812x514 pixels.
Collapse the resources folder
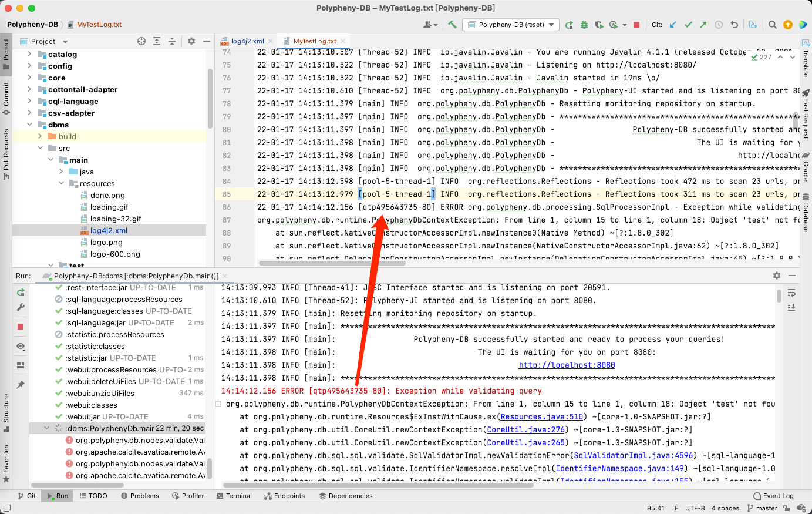60,183
